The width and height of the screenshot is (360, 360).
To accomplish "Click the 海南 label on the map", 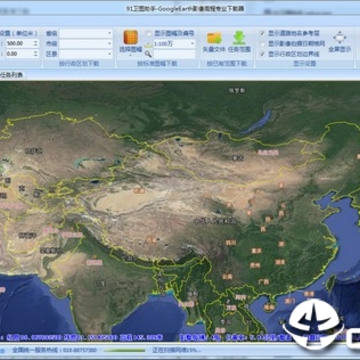I will pos(269,307).
